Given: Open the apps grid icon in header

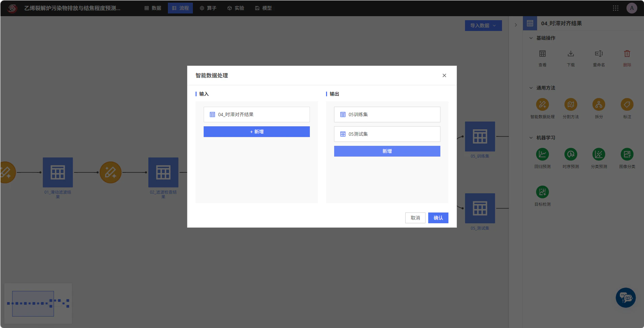Looking at the screenshot, I should 616,8.
